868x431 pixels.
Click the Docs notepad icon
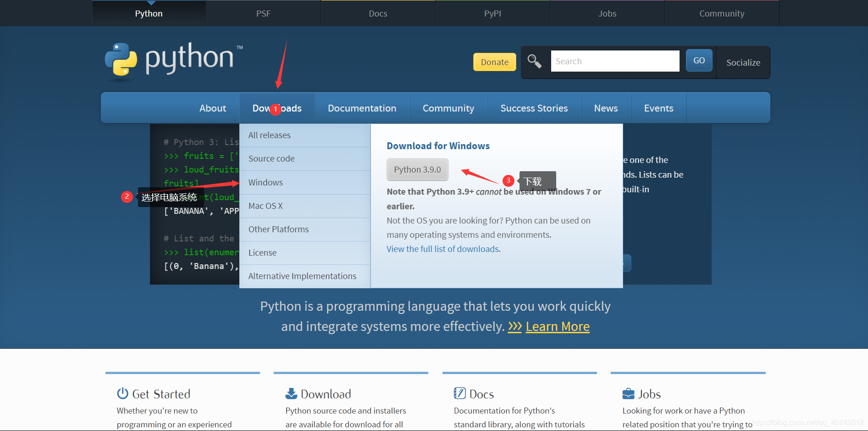point(459,393)
